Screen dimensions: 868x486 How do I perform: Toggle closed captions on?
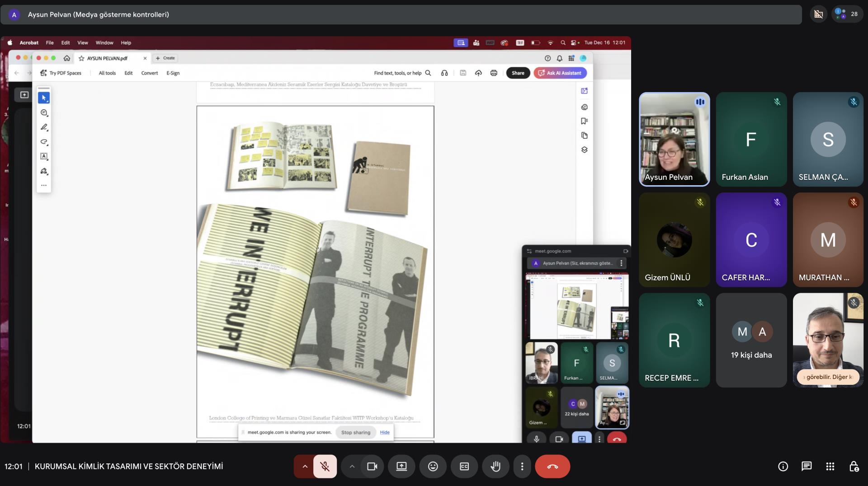(x=464, y=467)
